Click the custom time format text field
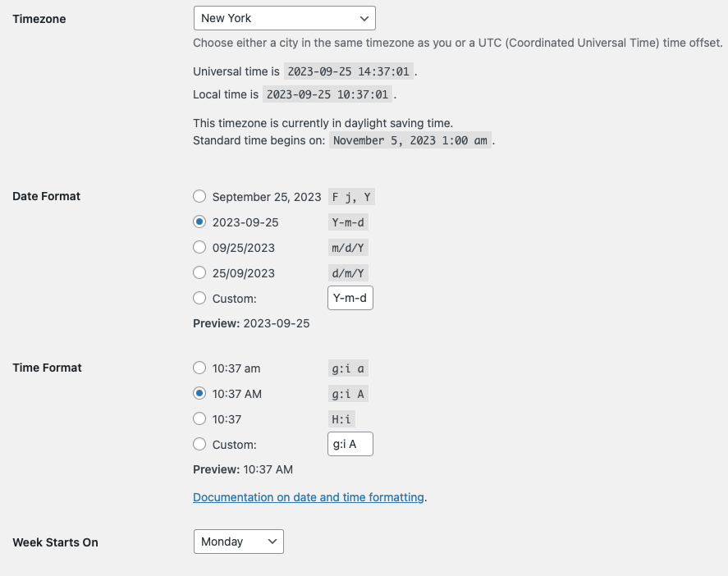This screenshot has width=728, height=576. click(x=350, y=444)
